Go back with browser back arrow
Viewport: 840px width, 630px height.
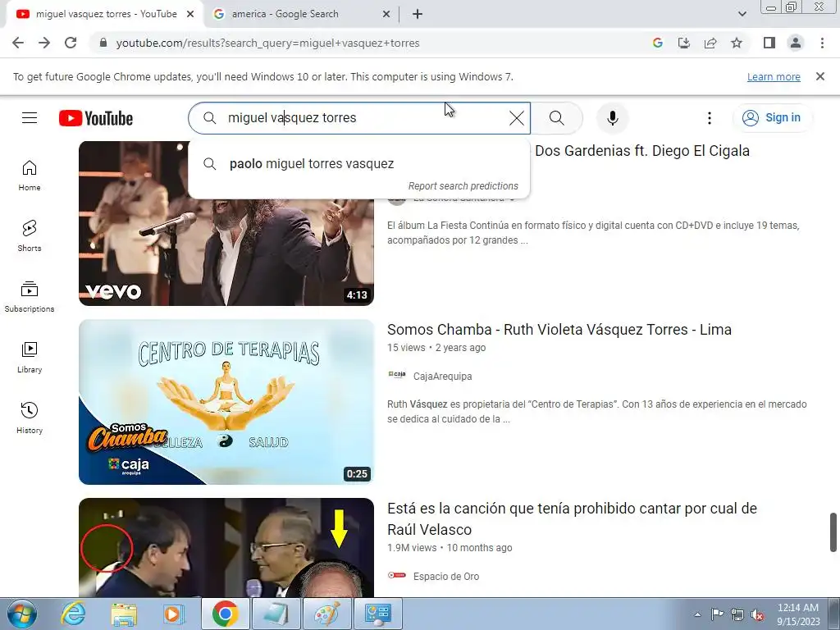click(18, 43)
